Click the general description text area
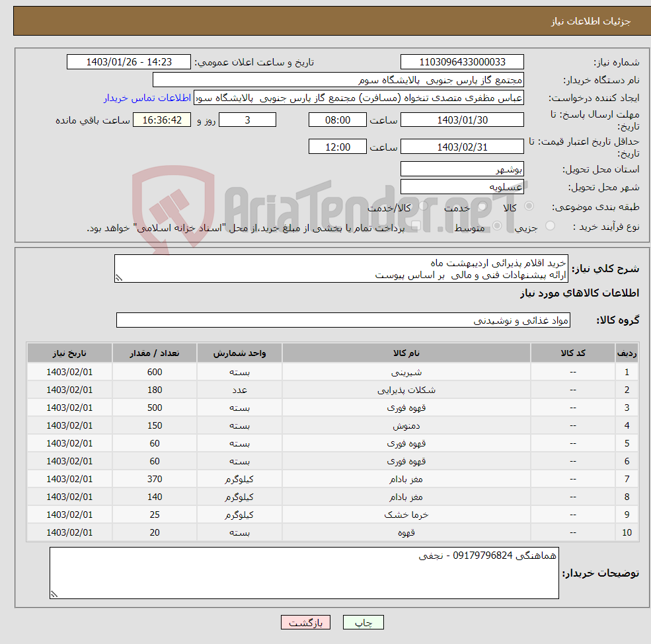 pos(341,268)
